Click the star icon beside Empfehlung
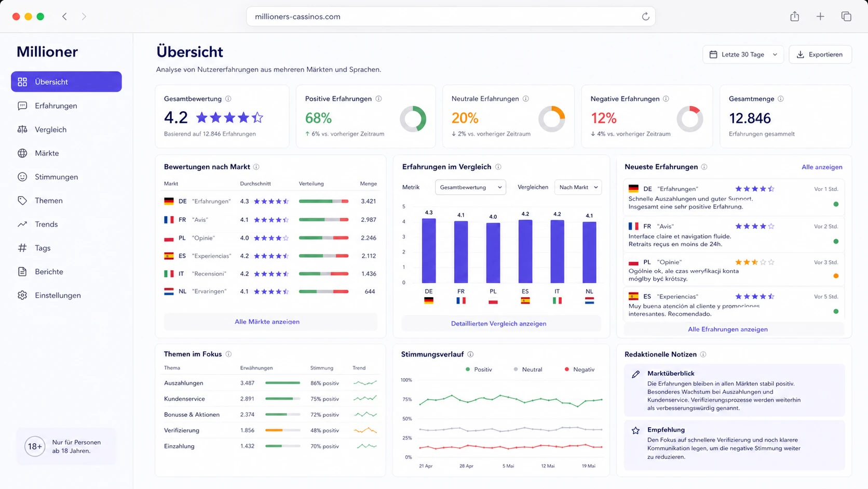The width and height of the screenshot is (868, 489). coord(635,430)
